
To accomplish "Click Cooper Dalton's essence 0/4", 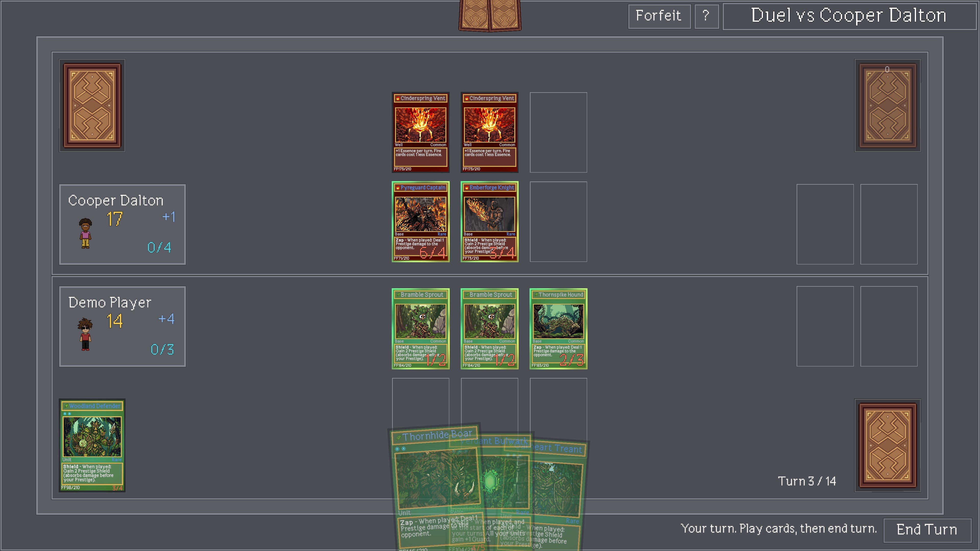I will [159, 247].
